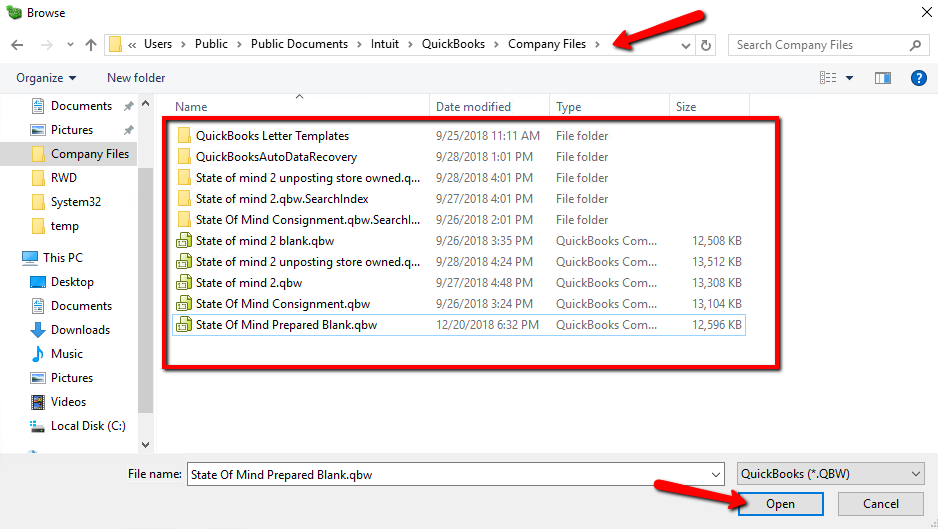Click the sidebar scrollbar down arrow
This screenshot has width=938, height=529.
coord(145,445)
